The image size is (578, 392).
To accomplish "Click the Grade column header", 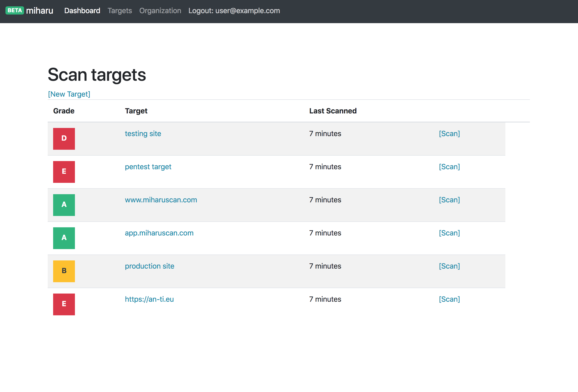I will (x=64, y=111).
